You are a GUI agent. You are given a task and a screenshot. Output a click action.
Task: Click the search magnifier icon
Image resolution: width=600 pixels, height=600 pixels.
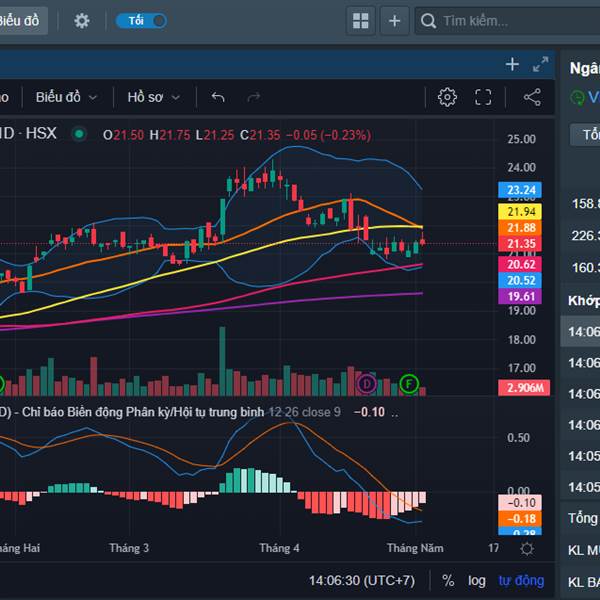(428, 21)
